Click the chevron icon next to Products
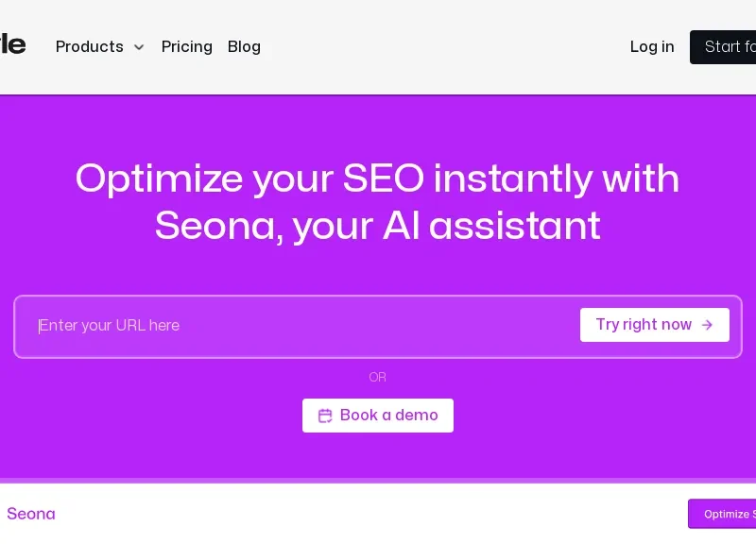Image resolution: width=756 pixels, height=544 pixels. click(x=139, y=46)
